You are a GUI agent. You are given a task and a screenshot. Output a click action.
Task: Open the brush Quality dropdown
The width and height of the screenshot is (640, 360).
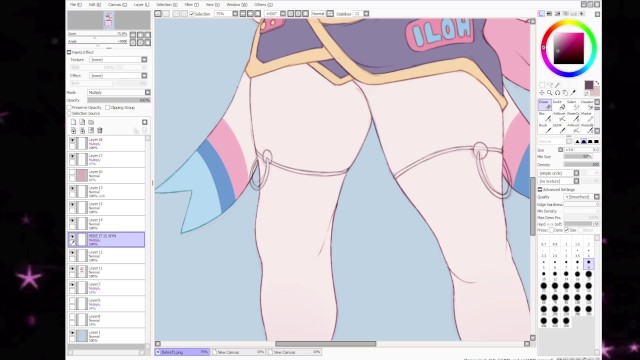pos(581,197)
